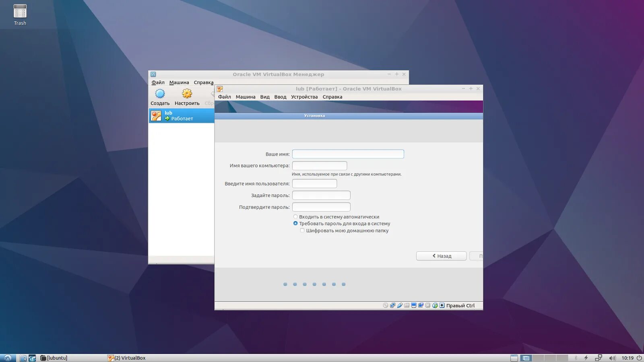
Task: Open Вид menu in the lub VM window
Action: (x=265, y=97)
